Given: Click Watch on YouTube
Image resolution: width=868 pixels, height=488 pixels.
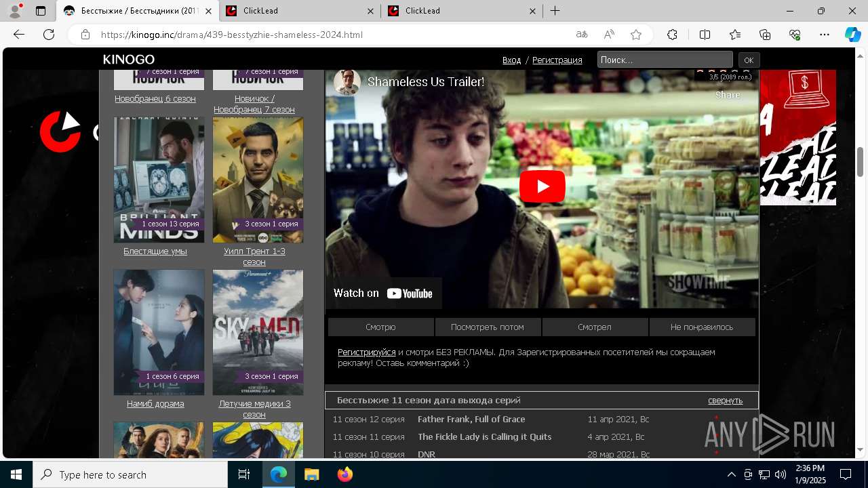Looking at the screenshot, I should click(x=383, y=293).
